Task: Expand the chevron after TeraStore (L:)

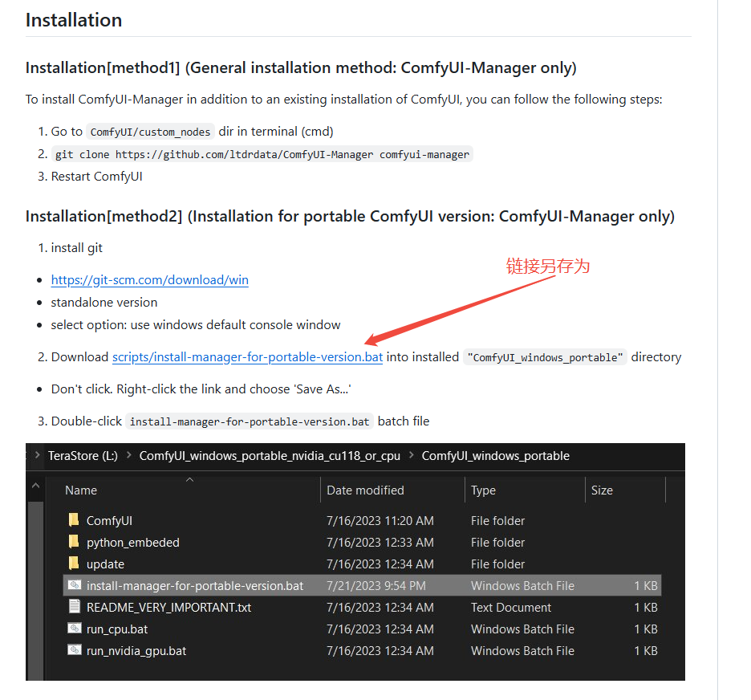Action: tap(128, 455)
